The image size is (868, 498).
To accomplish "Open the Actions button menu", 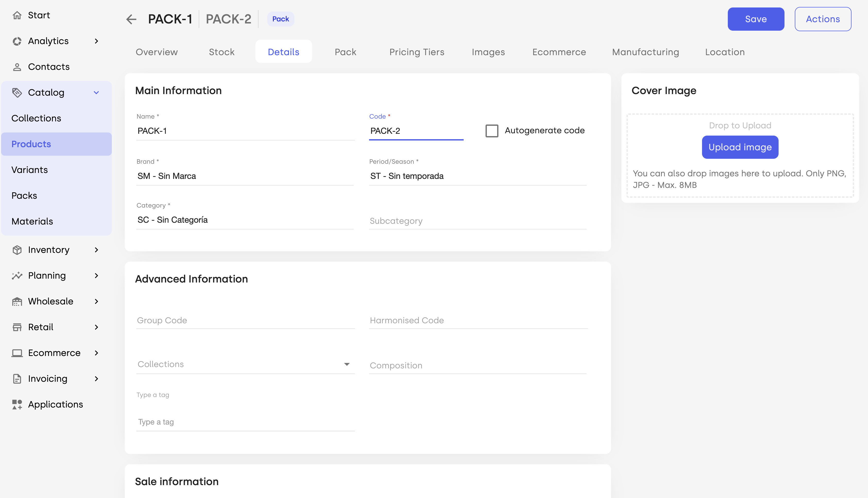I will tap(823, 19).
